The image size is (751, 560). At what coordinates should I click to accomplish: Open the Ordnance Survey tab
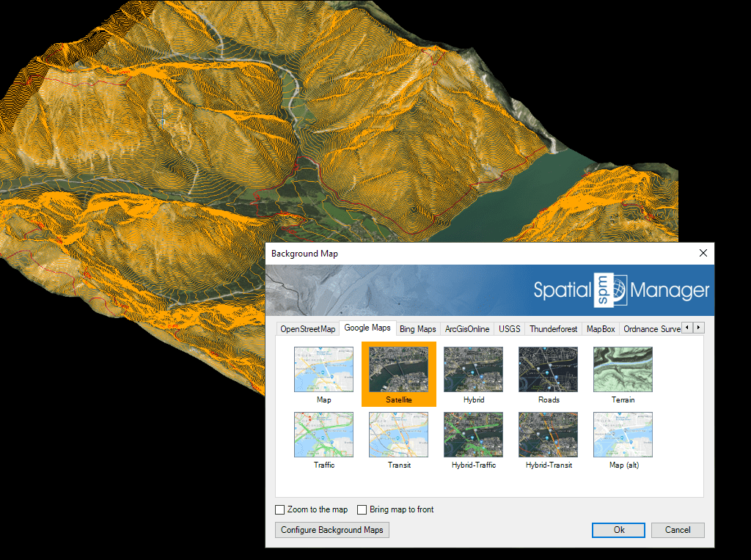651,329
